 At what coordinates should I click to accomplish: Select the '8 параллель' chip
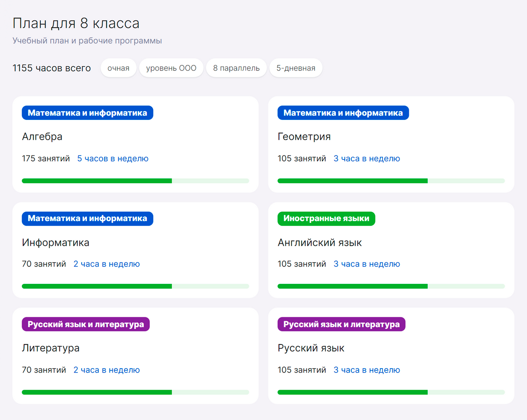(236, 68)
